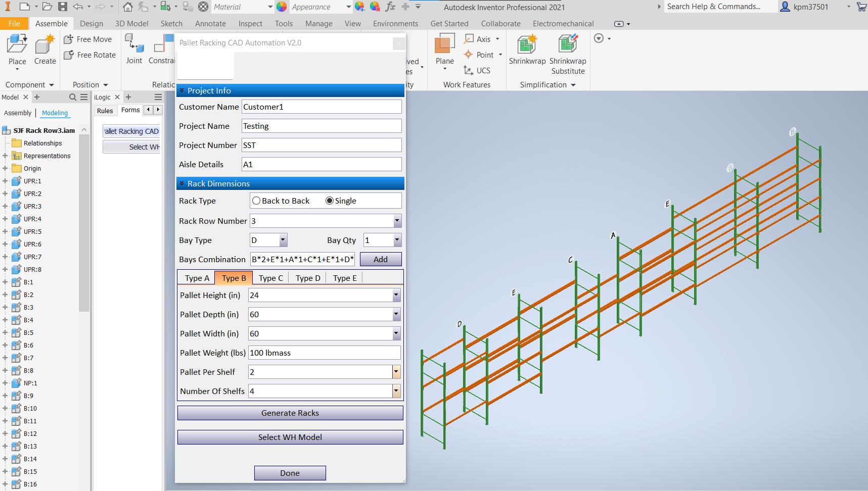
Task: Click the Select WH Model button in dialog
Action: [290, 437]
